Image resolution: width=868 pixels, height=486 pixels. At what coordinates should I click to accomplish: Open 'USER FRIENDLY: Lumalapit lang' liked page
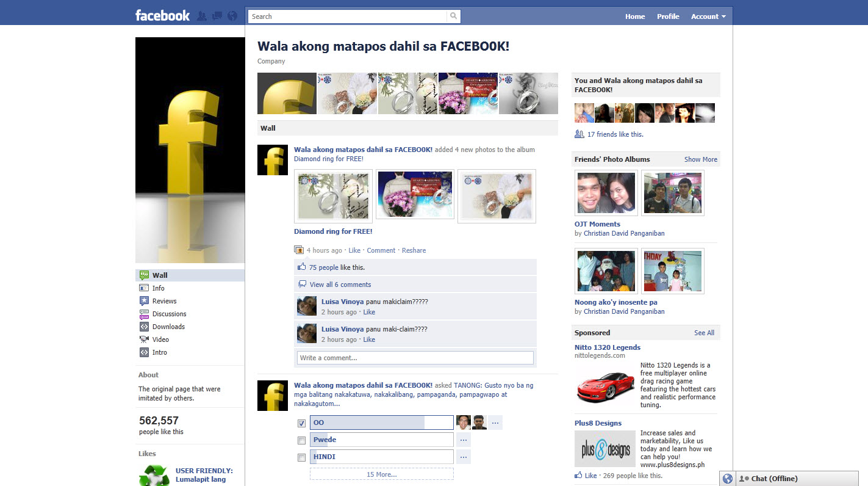[x=204, y=475]
